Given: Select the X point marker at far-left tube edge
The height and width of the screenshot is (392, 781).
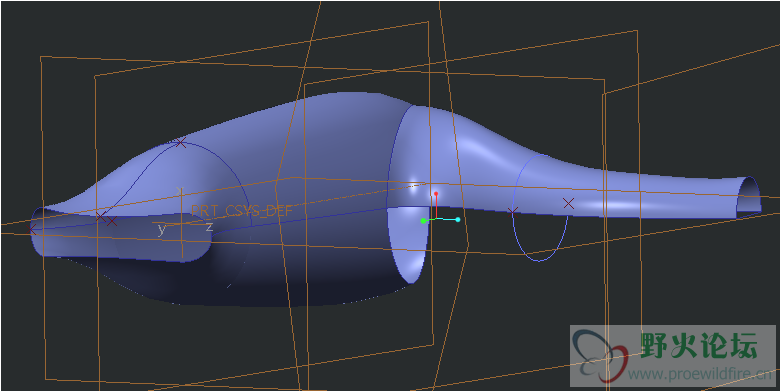Looking at the screenshot, I should pyautogui.click(x=33, y=230).
